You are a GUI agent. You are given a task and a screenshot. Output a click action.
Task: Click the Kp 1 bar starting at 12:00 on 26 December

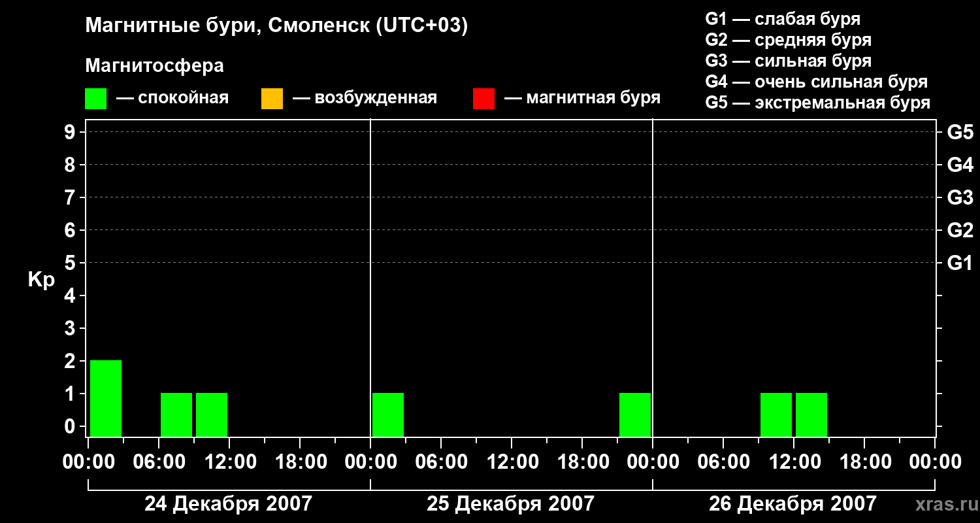[x=811, y=414]
